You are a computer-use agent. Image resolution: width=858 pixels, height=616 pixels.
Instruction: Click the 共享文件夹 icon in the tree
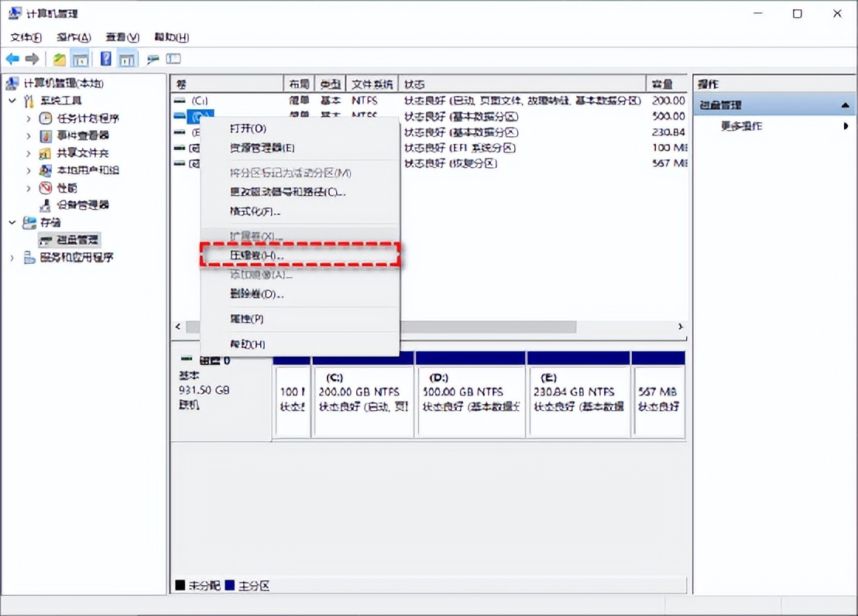pyautogui.click(x=46, y=153)
